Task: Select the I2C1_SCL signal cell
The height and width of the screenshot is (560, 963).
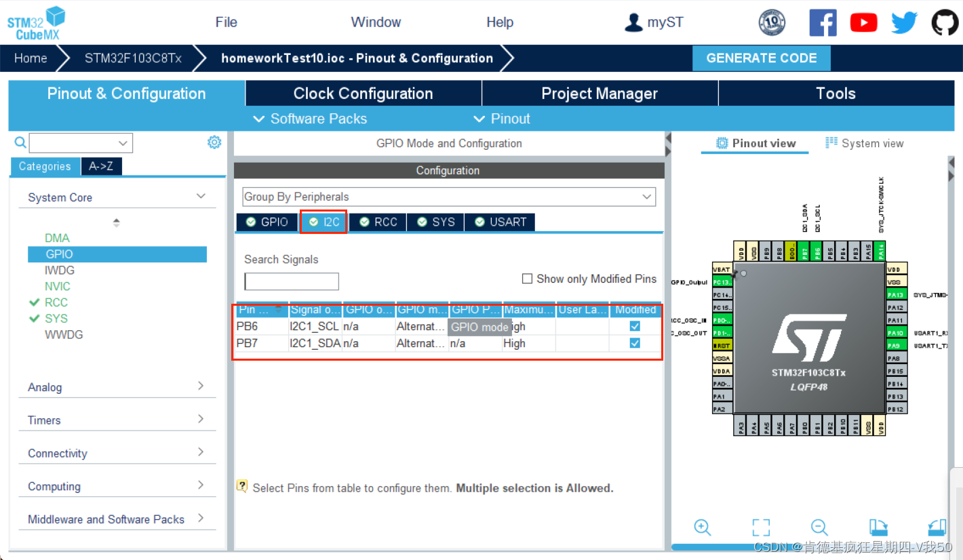Action: [x=315, y=326]
